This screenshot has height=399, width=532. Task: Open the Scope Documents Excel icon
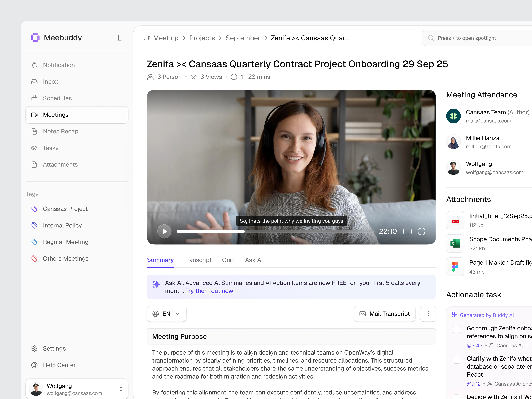[x=455, y=243]
